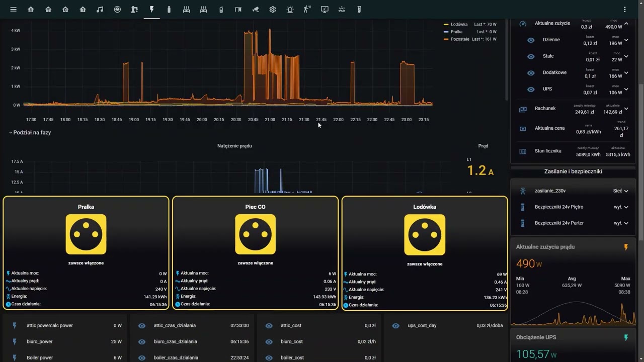Image resolution: width=644 pixels, height=362 pixels.
Task: Open the zasilanie_230v Sieć dropdown
Action: pos(621,191)
